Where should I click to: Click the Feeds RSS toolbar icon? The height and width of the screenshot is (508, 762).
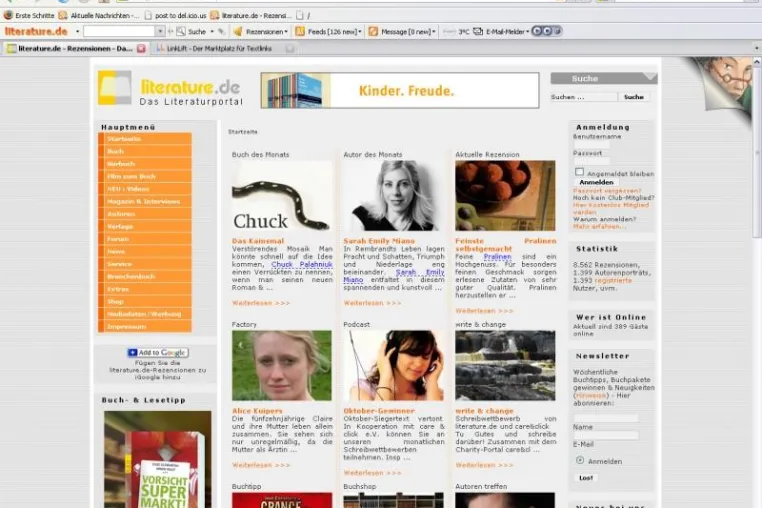click(300, 32)
